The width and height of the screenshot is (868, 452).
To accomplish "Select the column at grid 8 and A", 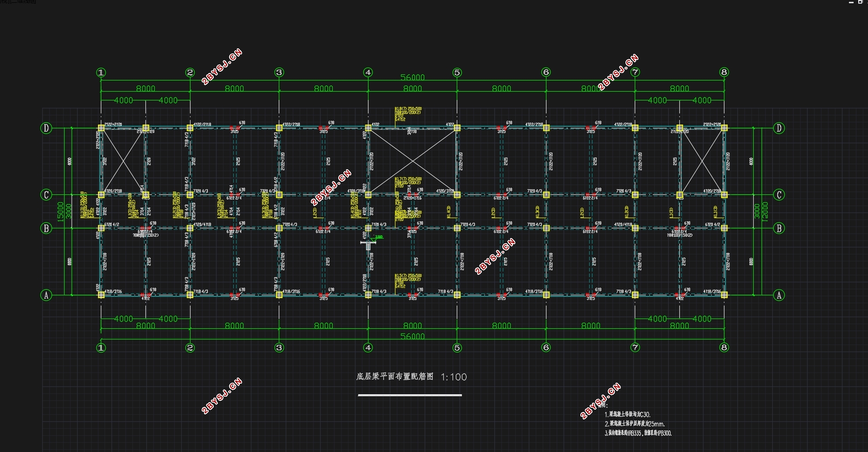I will (x=724, y=295).
